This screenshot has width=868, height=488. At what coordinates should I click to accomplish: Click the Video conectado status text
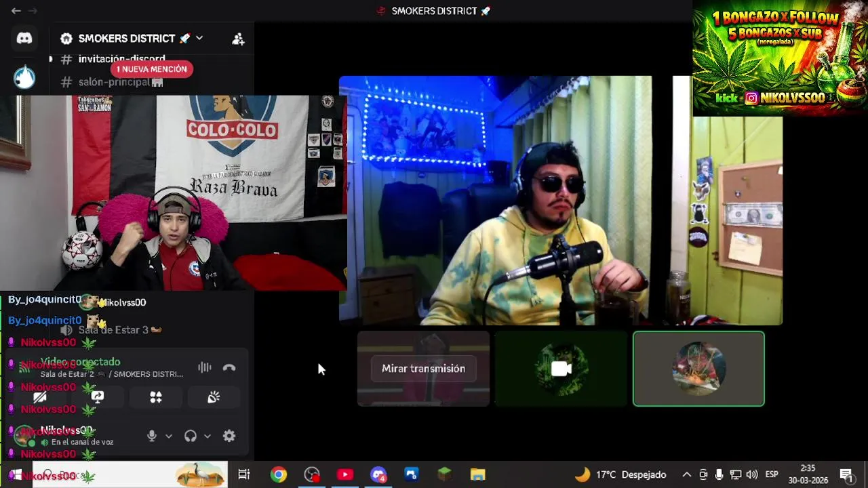[x=80, y=362]
